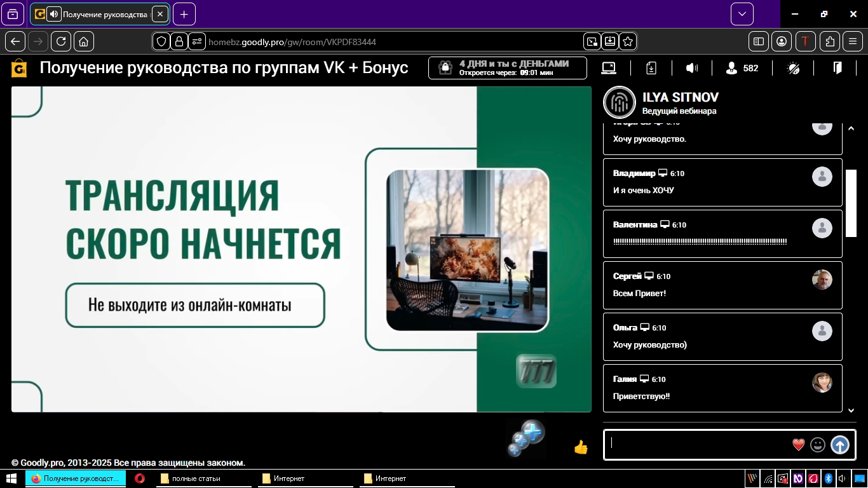Screen dimensions: 868x488
Task: Open the Firefox hamburger menu
Action: click(852, 41)
